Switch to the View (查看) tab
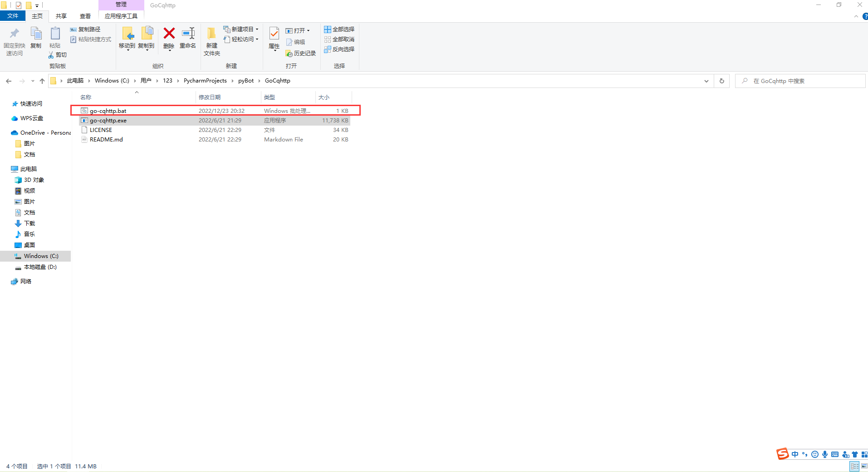This screenshot has width=868, height=472. point(85,16)
